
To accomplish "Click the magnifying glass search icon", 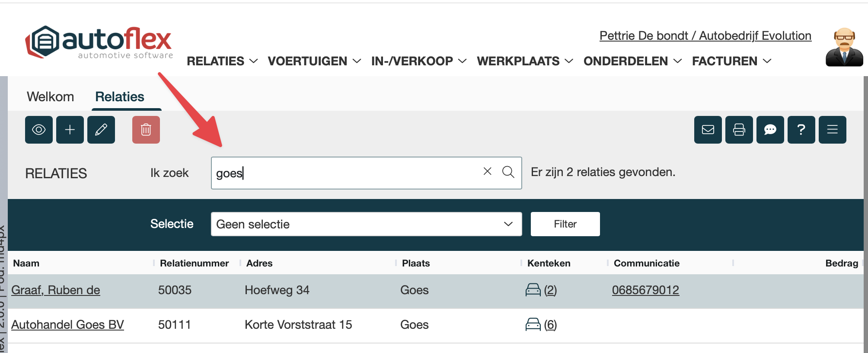I will coord(508,172).
